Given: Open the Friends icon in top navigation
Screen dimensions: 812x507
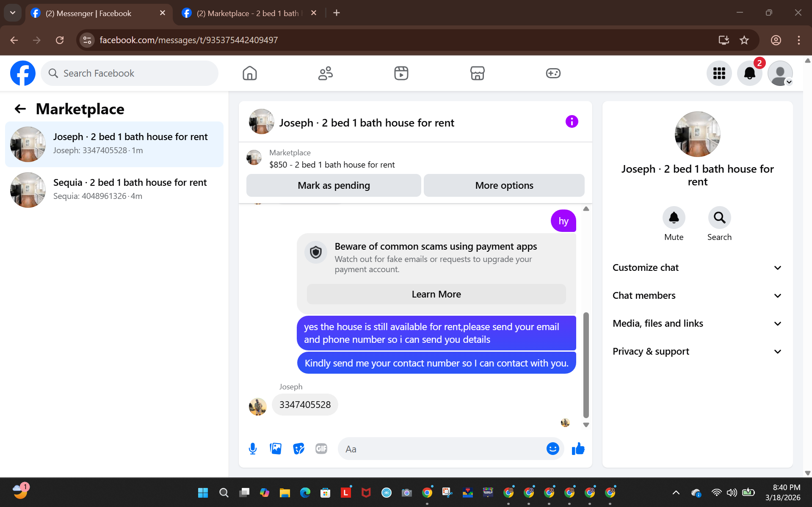Looking at the screenshot, I should 326,73.
